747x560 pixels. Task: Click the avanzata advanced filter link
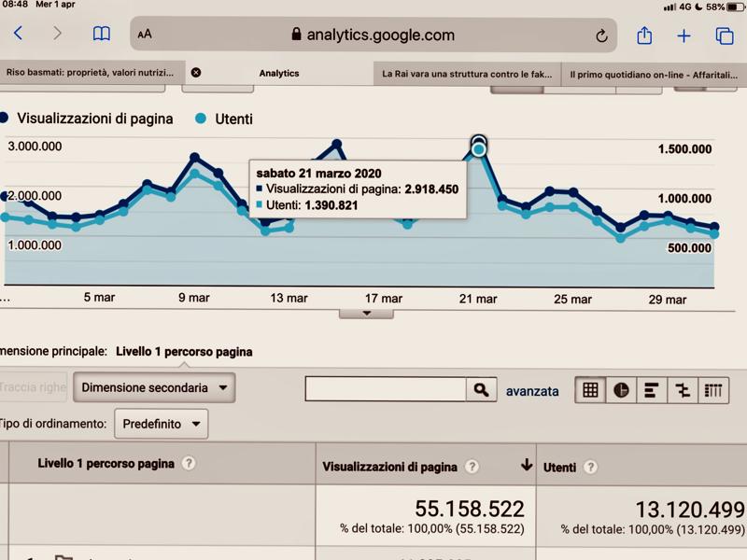coord(532,391)
